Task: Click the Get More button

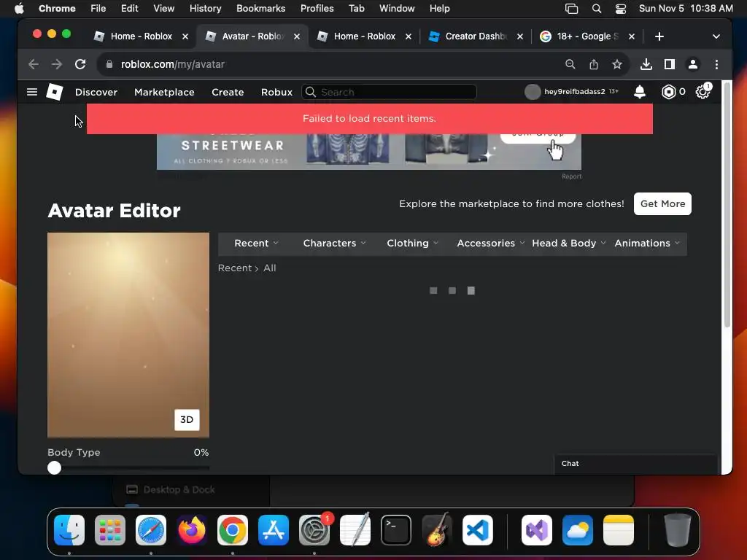Action: click(662, 204)
